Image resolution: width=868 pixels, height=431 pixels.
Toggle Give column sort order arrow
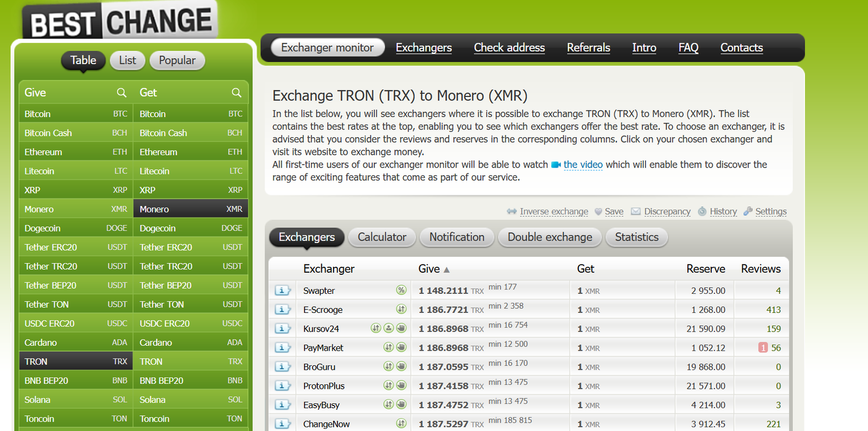click(446, 269)
